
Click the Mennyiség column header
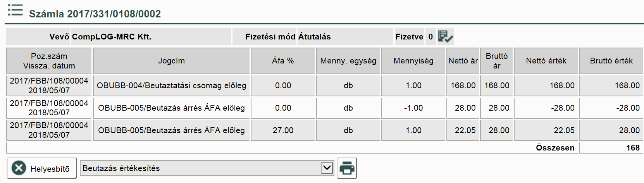413,61
